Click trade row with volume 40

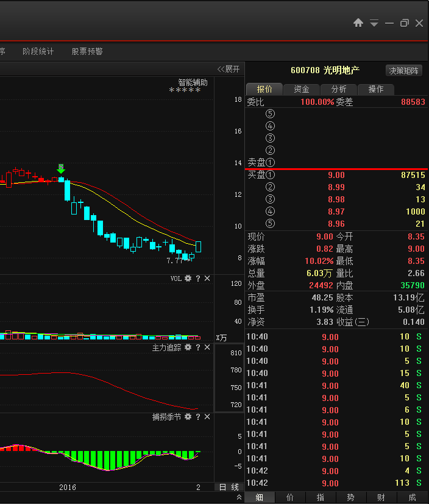[336, 385]
